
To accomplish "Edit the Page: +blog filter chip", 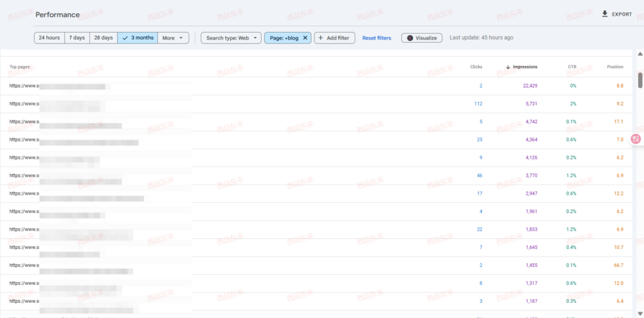I will (282, 38).
